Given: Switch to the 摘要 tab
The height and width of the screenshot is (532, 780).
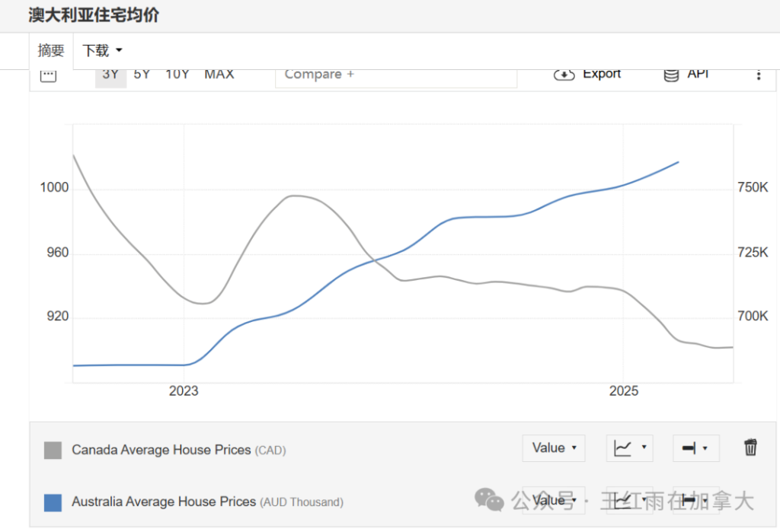Looking at the screenshot, I should pyautogui.click(x=51, y=51).
